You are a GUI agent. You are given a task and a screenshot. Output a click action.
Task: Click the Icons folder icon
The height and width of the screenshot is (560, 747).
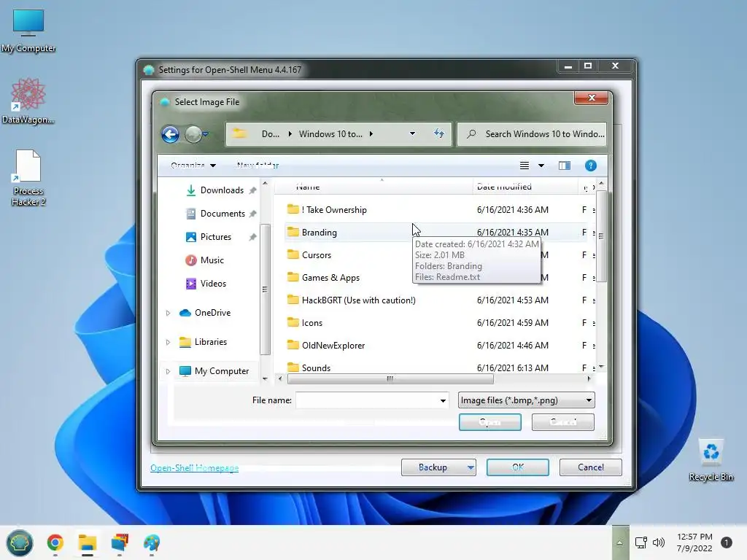293,322
